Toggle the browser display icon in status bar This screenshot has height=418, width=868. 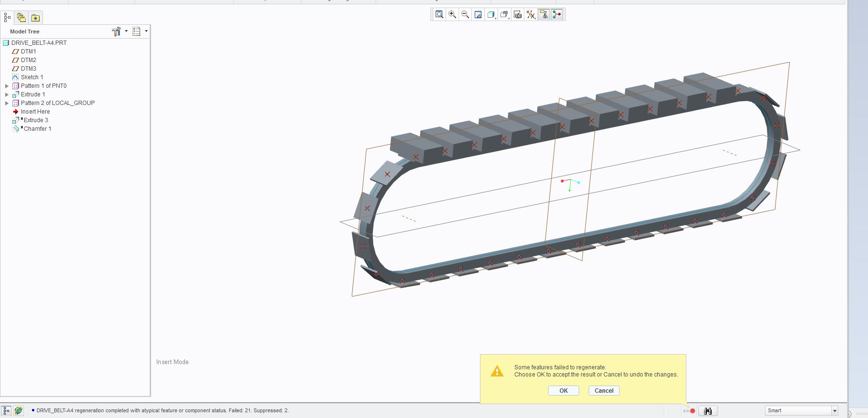tap(18, 410)
